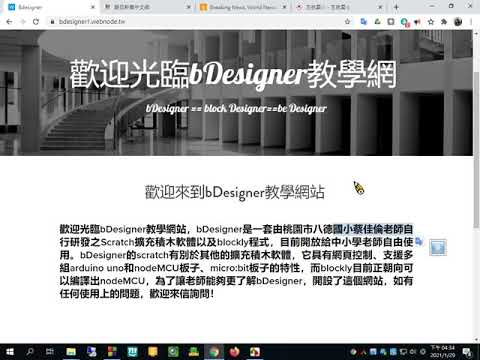Open the Chrome taskbar icon

[x=214, y=352]
